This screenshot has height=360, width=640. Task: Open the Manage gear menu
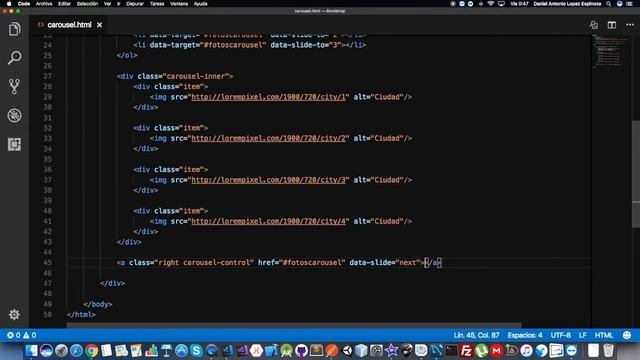tap(14, 314)
